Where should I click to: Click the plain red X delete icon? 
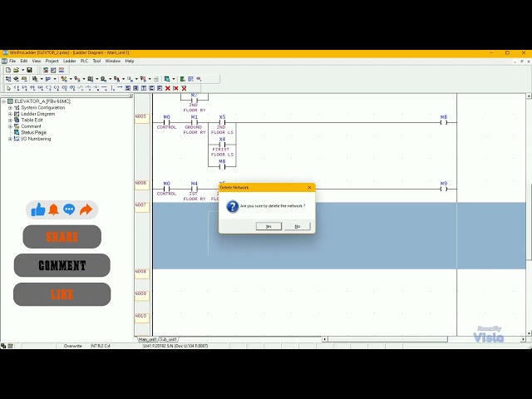click(x=168, y=88)
